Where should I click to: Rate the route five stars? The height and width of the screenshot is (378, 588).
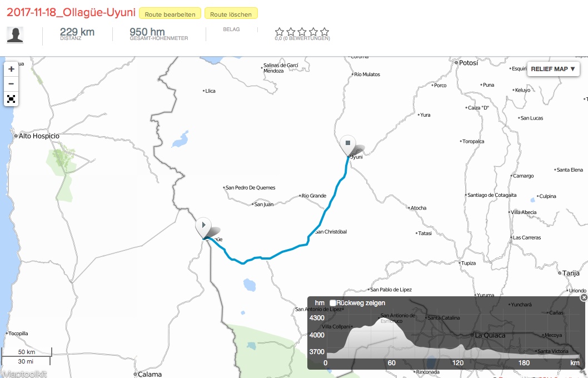click(325, 32)
